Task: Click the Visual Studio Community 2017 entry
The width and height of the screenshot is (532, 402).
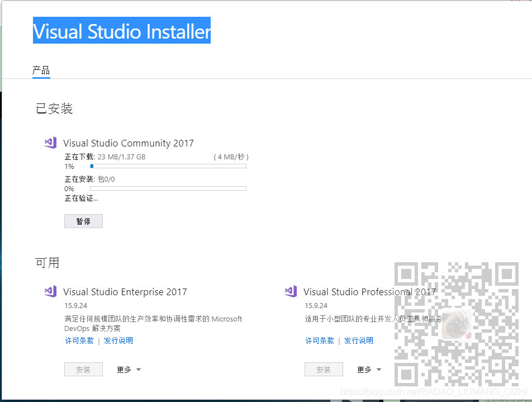Action: (129, 143)
